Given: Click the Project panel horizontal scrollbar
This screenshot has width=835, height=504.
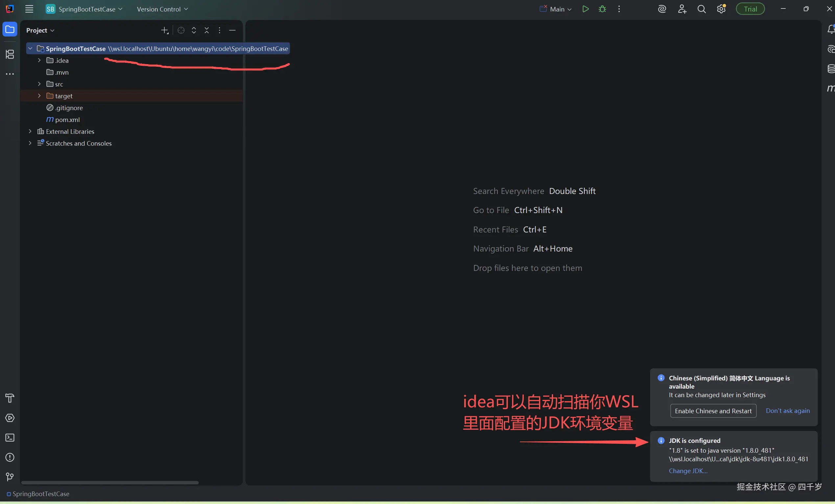Looking at the screenshot, I should pos(110,483).
